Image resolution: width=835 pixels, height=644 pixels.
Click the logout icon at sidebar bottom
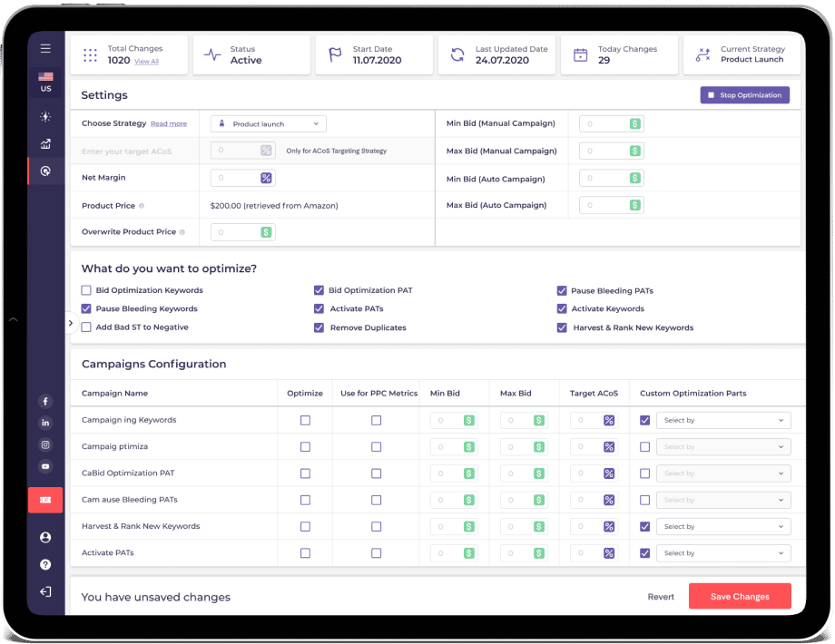click(45, 591)
